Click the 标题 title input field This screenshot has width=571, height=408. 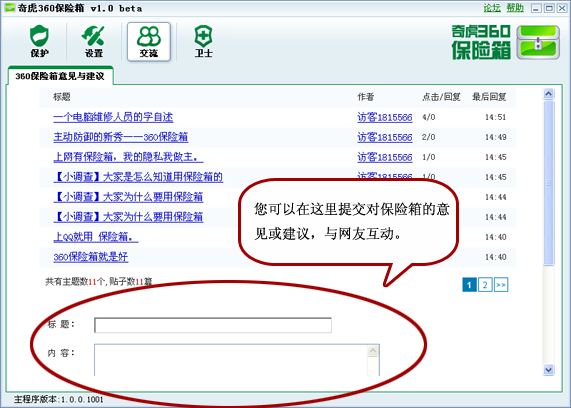213,325
